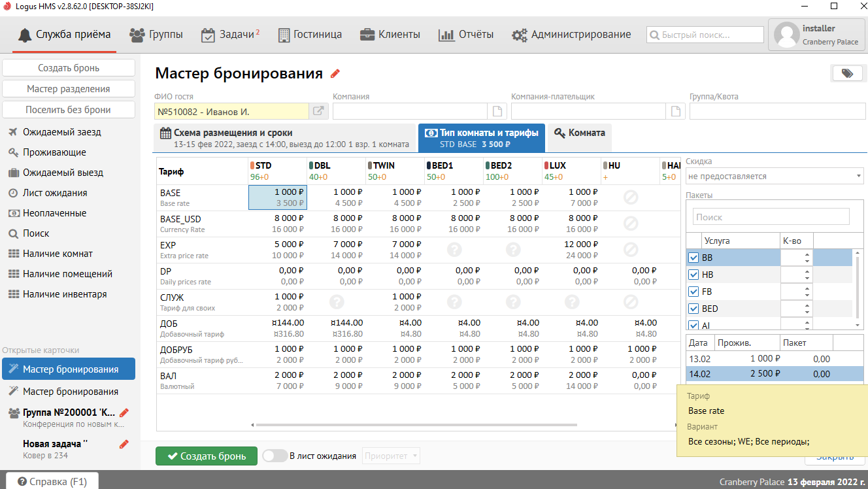Uncheck the HB package checkbox
868x489 pixels.
[x=693, y=275]
